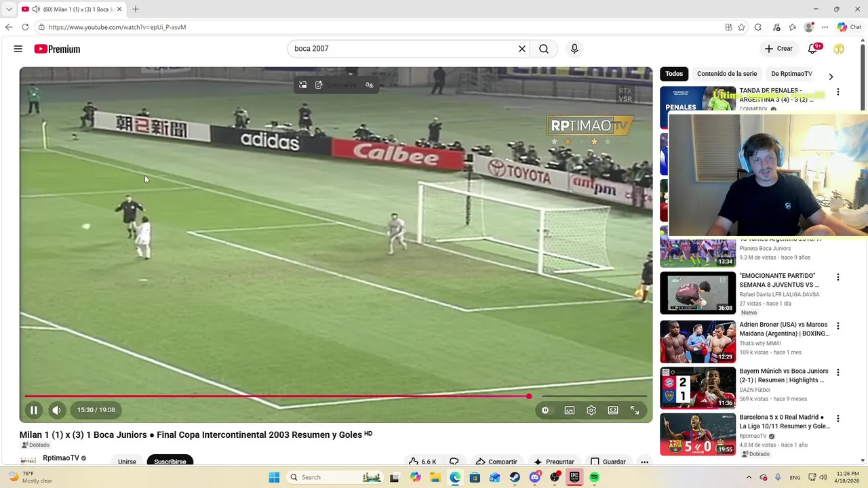Screen dimensions: 868x488
Task: Open options menu for Adrien Broner video
Action: (x=838, y=326)
